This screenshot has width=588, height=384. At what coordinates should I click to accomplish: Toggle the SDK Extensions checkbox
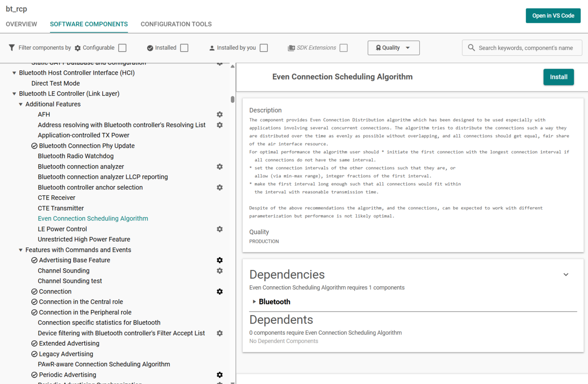pyautogui.click(x=344, y=48)
